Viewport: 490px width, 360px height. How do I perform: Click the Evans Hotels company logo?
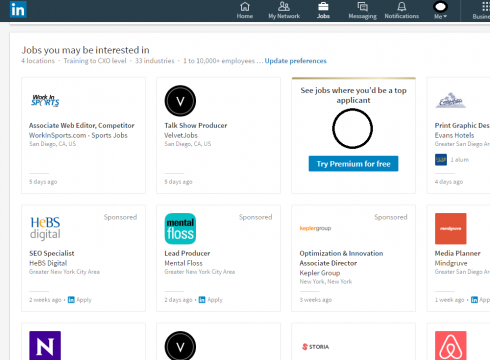pyautogui.click(x=450, y=100)
